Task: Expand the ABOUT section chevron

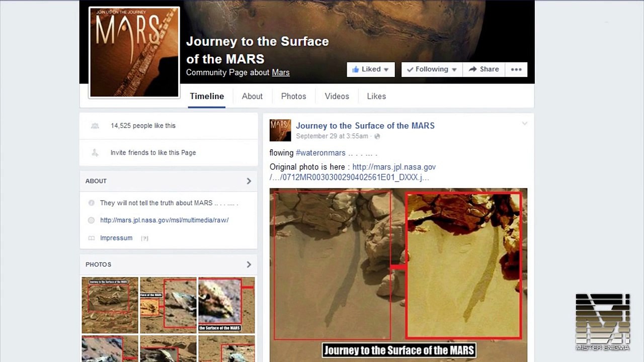Action: pos(249,181)
